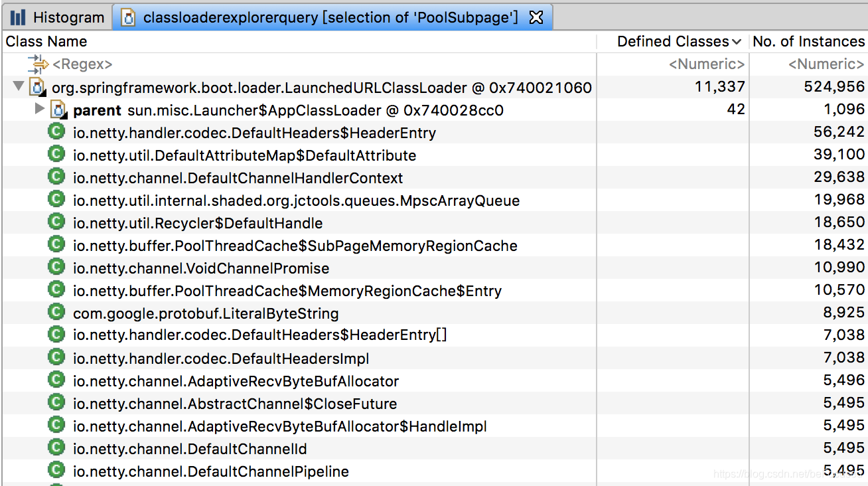Select the MpscArrayQueue class name
This screenshot has width=868, height=486.
pyautogui.click(x=296, y=201)
